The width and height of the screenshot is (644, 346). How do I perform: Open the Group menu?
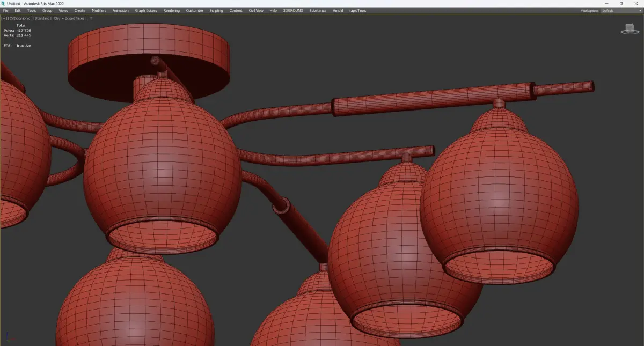coord(47,10)
